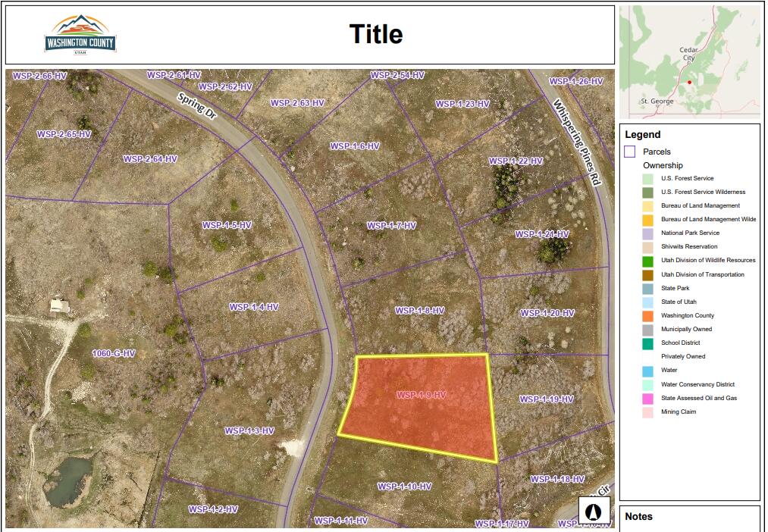Click the Spring Dr road label

[196, 104]
